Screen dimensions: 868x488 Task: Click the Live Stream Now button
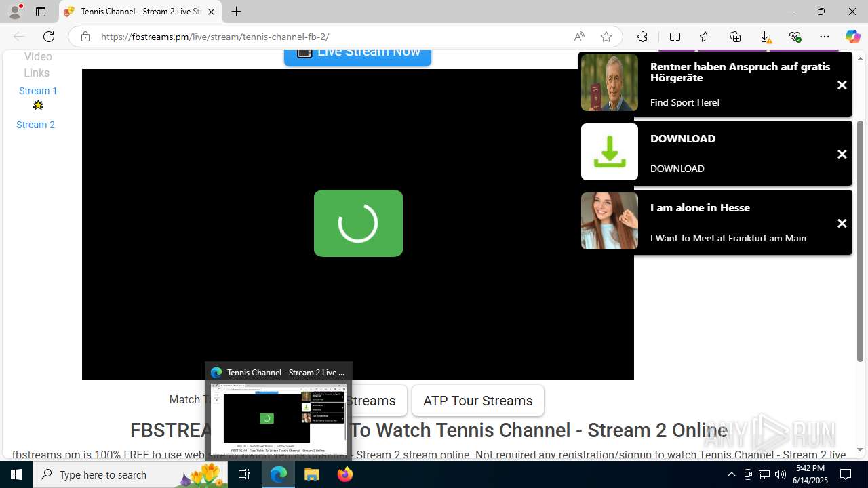[x=357, y=58]
